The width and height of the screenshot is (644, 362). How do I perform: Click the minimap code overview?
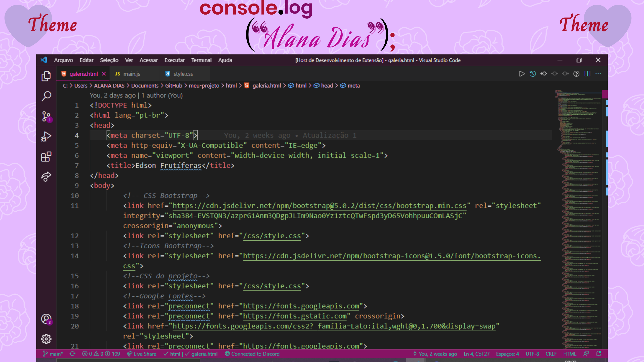[x=579, y=219]
